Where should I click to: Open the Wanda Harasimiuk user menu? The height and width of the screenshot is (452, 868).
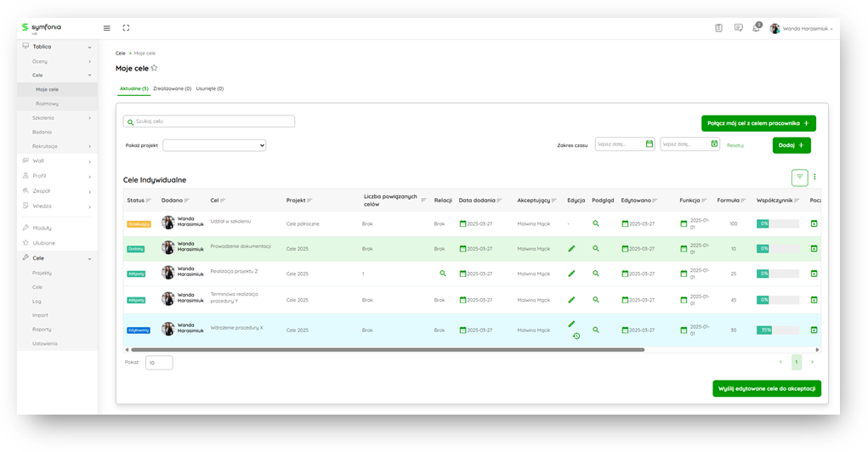[x=801, y=28]
